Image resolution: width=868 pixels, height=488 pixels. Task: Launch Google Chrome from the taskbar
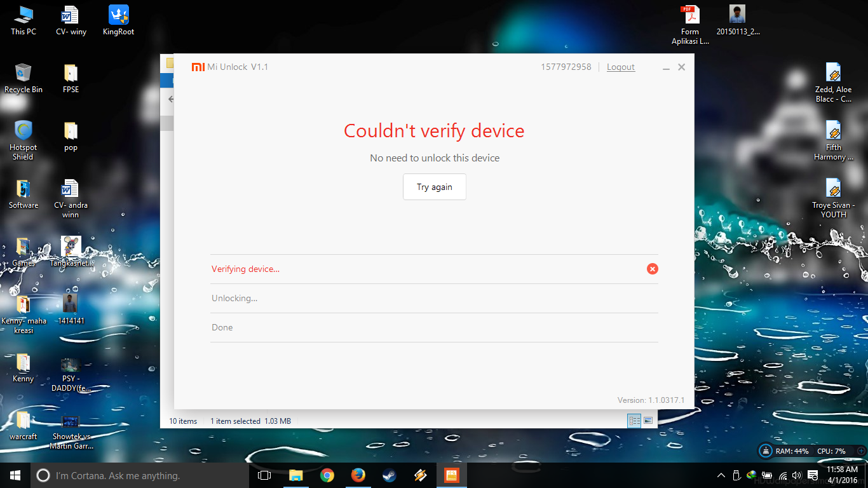point(327,475)
